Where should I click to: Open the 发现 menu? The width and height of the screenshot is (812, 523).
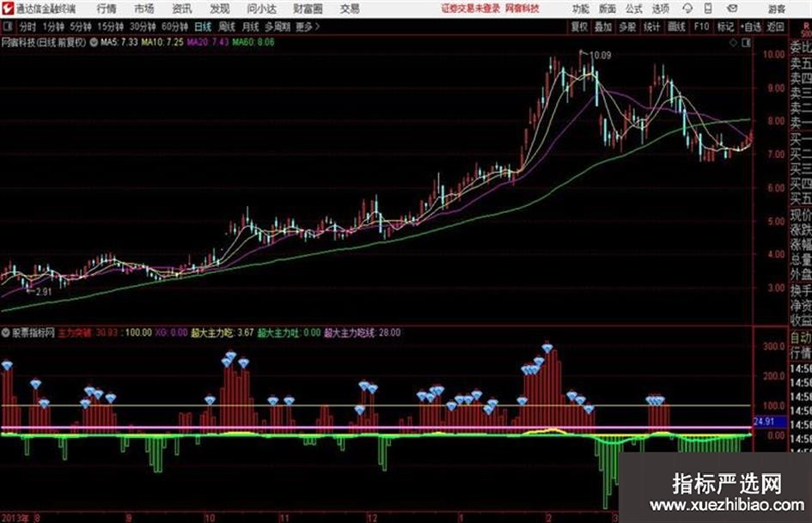[x=220, y=9]
